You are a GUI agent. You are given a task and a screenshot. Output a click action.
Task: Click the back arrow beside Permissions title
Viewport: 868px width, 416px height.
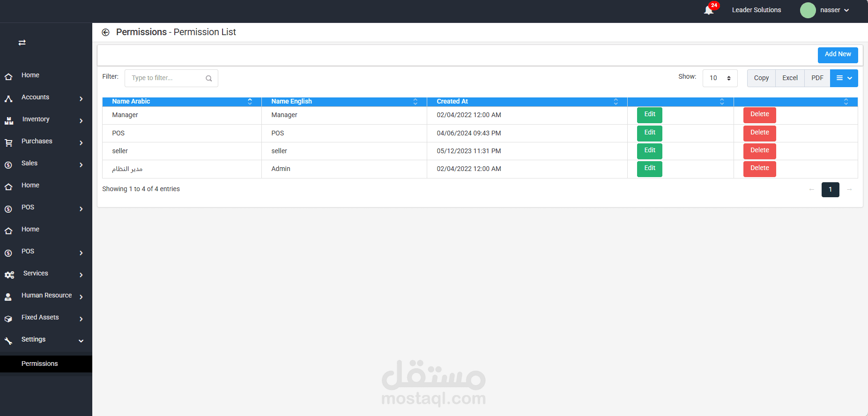click(106, 32)
